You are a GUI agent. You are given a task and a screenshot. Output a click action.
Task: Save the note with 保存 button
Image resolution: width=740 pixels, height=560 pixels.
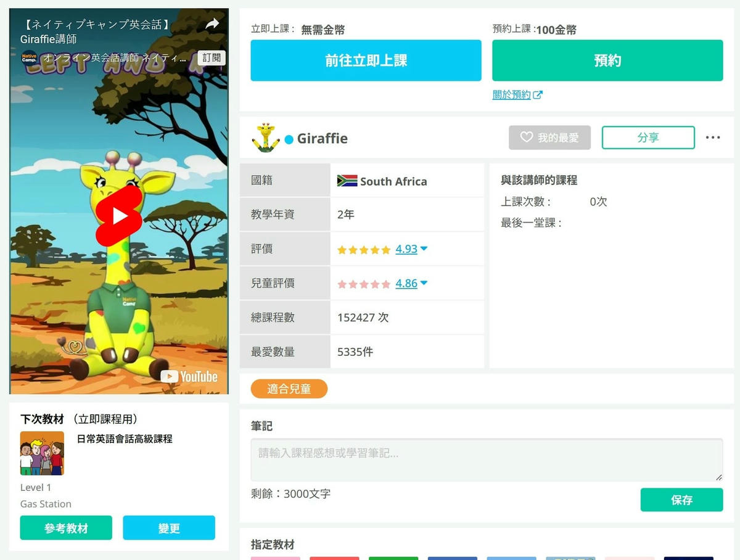(x=681, y=500)
